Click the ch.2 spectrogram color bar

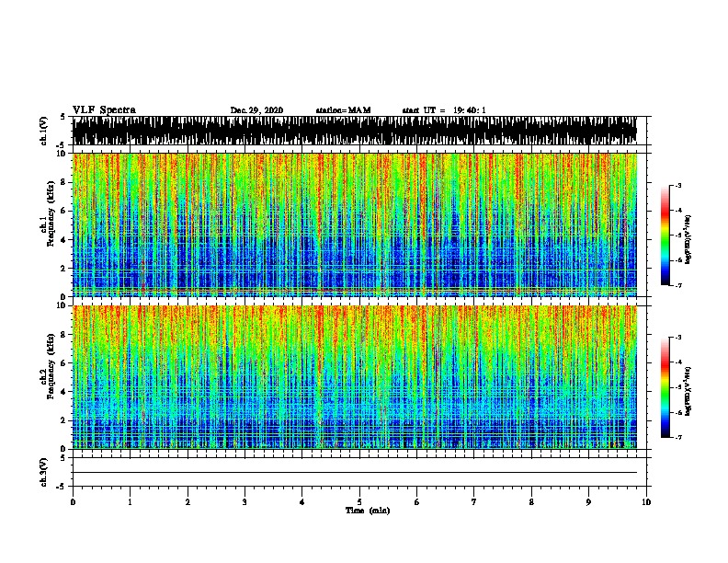click(x=665, y=387)
